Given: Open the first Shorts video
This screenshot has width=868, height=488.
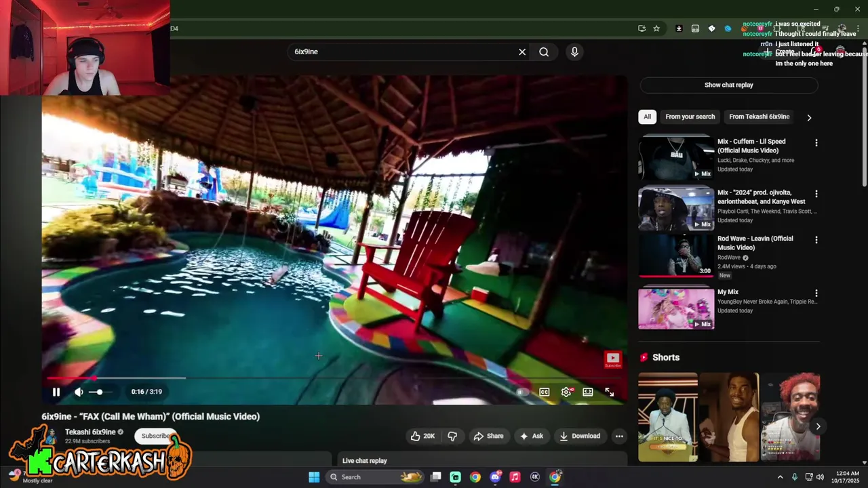Looking at the screenshot, I should click(x=668, y=417).
